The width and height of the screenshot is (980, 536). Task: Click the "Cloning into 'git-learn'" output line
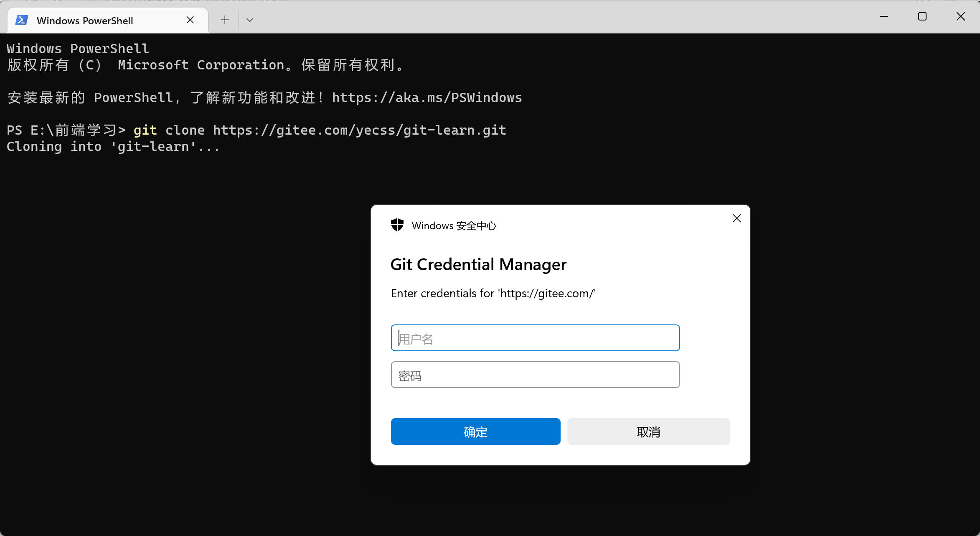tap(113, 147)
